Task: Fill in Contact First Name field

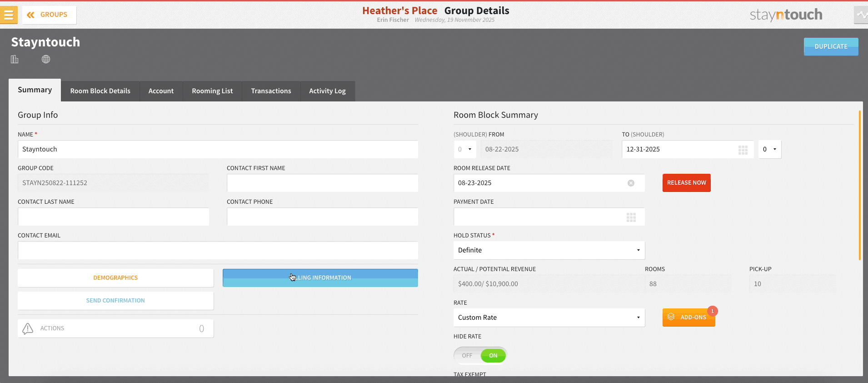Action: [322, 183]
